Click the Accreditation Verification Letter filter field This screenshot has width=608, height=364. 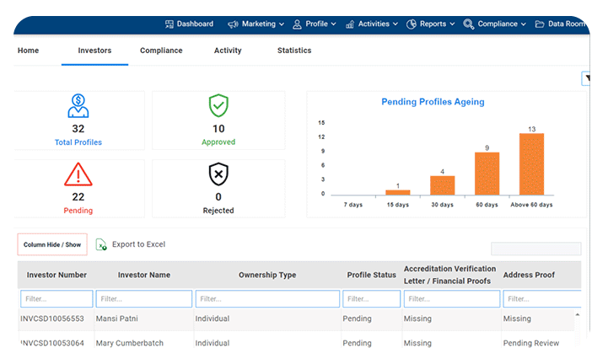(x=452, y=299)
